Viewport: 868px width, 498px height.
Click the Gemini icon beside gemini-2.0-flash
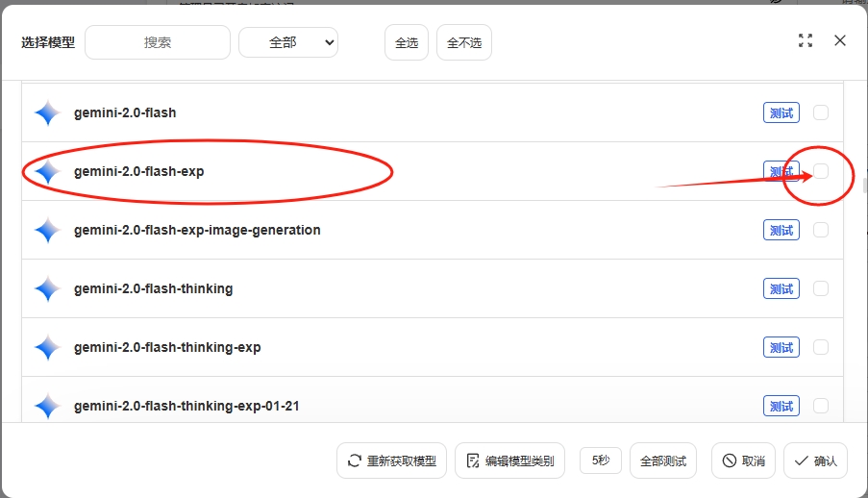coord(48,113)
